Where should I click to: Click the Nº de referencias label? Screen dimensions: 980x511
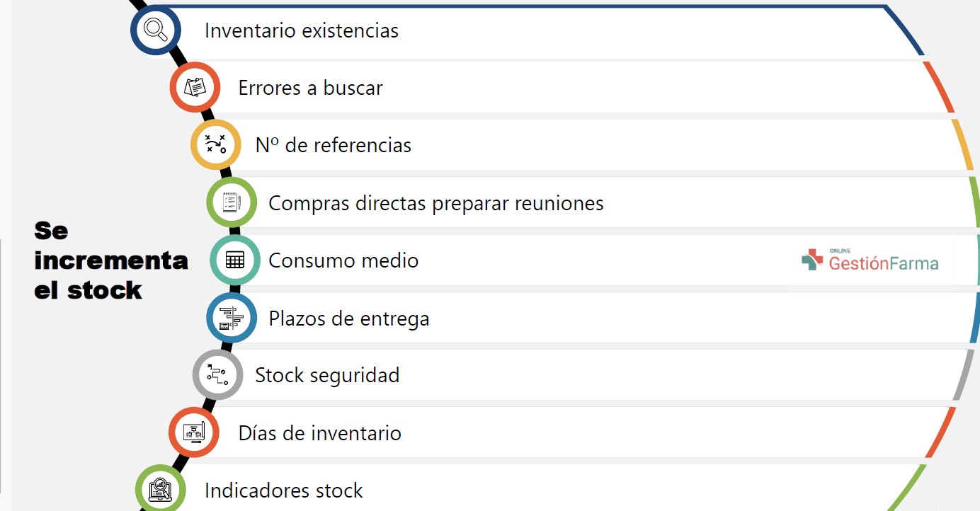point(333,145)
